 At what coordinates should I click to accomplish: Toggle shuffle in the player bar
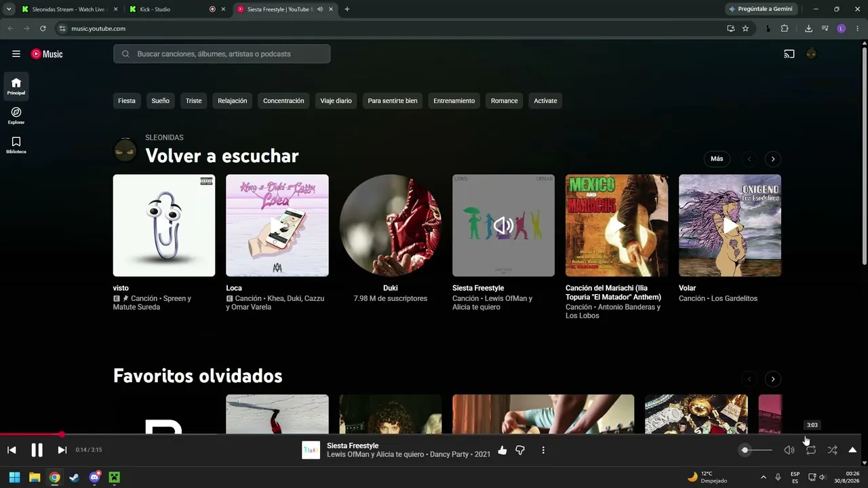click(833, 450)
